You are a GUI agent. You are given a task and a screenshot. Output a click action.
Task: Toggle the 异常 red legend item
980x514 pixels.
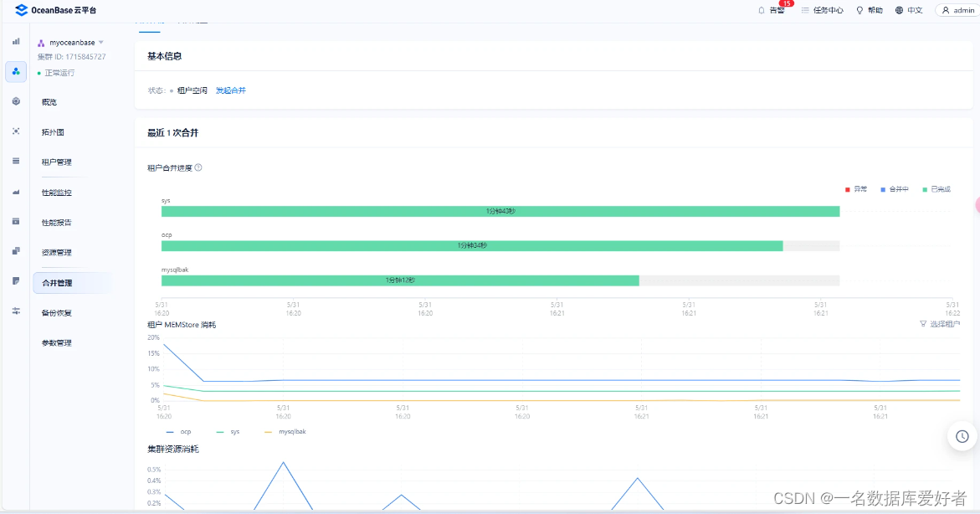click(855, 189)
